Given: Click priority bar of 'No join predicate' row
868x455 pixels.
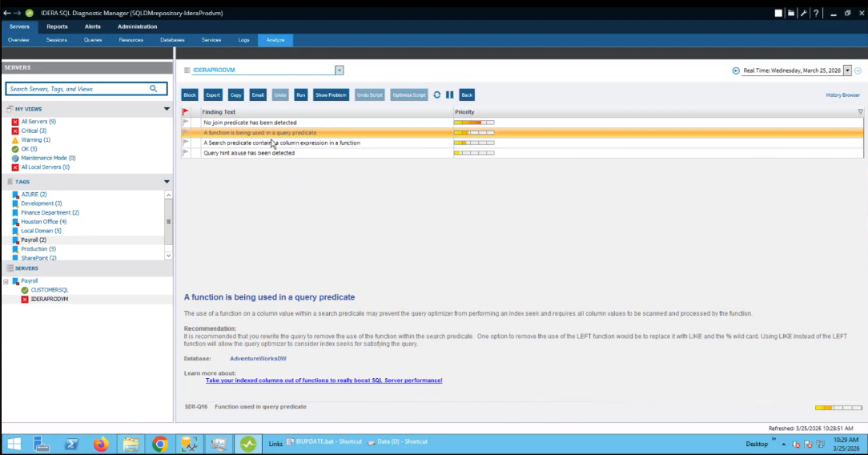Looking at the screenshot, I should coord(474,123).
